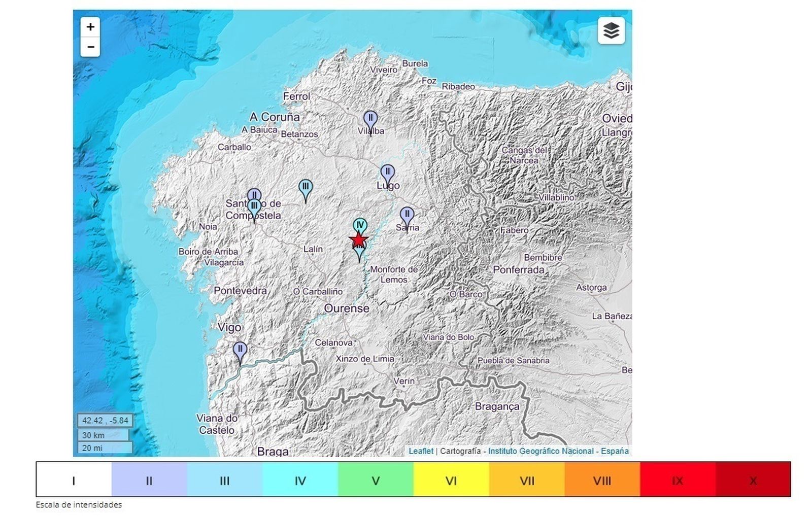
Task: Expand details of the Villalba intensity pin
Action: pos(370,117)
